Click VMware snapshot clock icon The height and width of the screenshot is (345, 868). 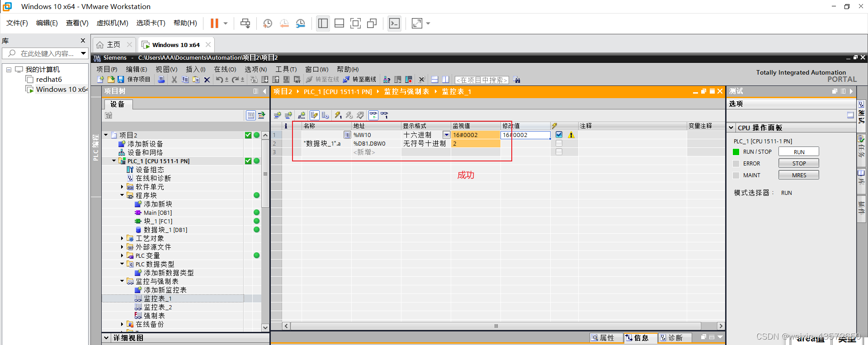(268, 23)
